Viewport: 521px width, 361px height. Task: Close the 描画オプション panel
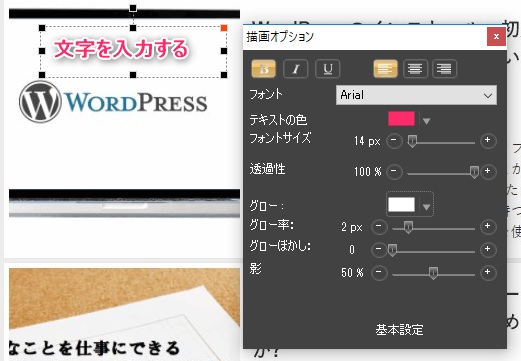click(x=496, y=37)
